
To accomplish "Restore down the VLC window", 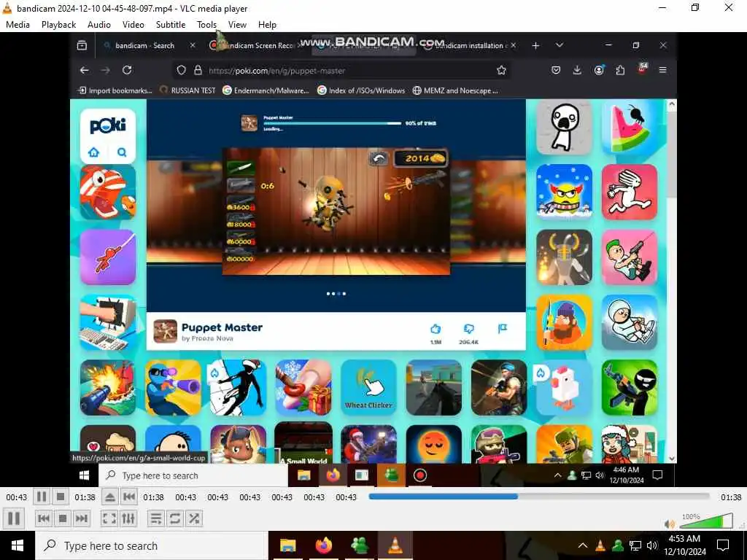I will (695, 7).
